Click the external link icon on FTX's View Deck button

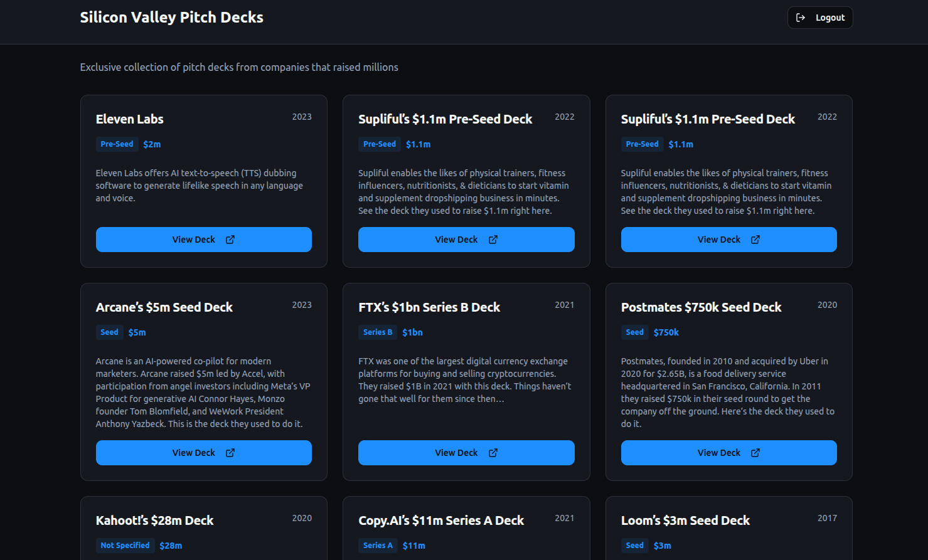click(493, 453)
